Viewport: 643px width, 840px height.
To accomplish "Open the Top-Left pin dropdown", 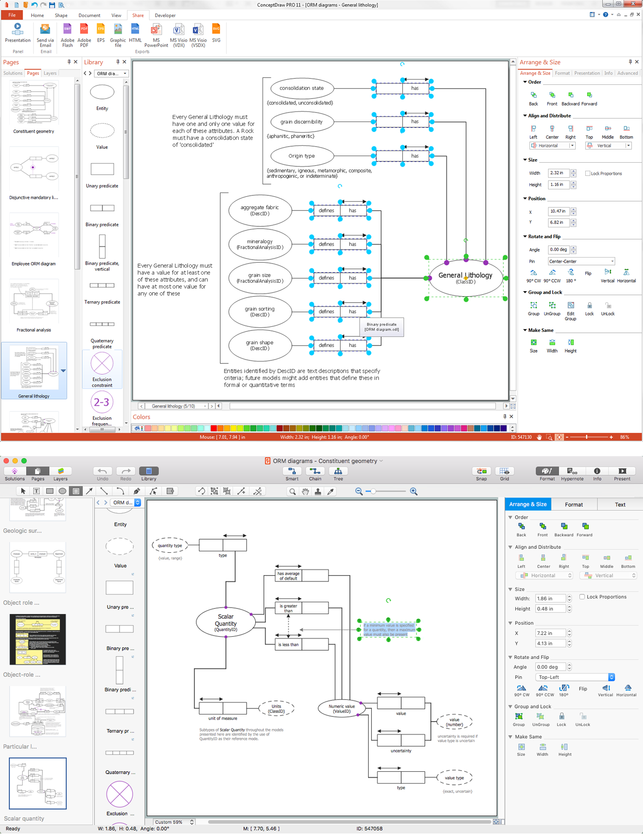I will click(x=575, y=677).
